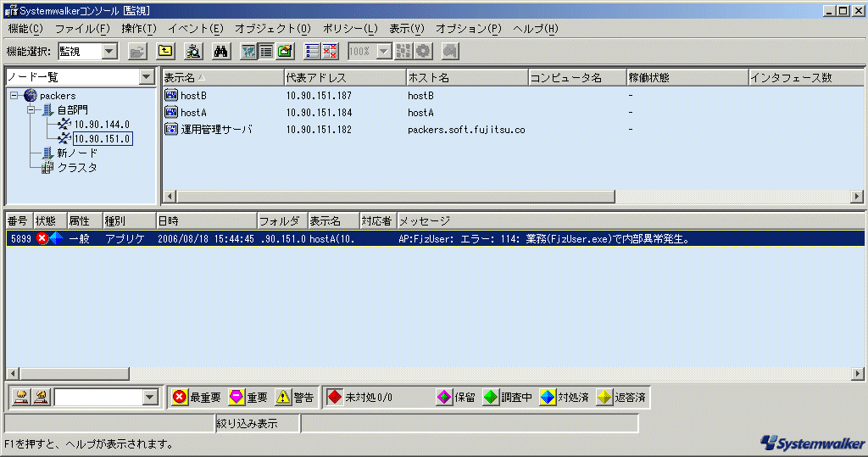The height and width of the screenshot is (457, 868).
Task: Click the edit-map pencil toolbar icon
Action: pos(285,52)
